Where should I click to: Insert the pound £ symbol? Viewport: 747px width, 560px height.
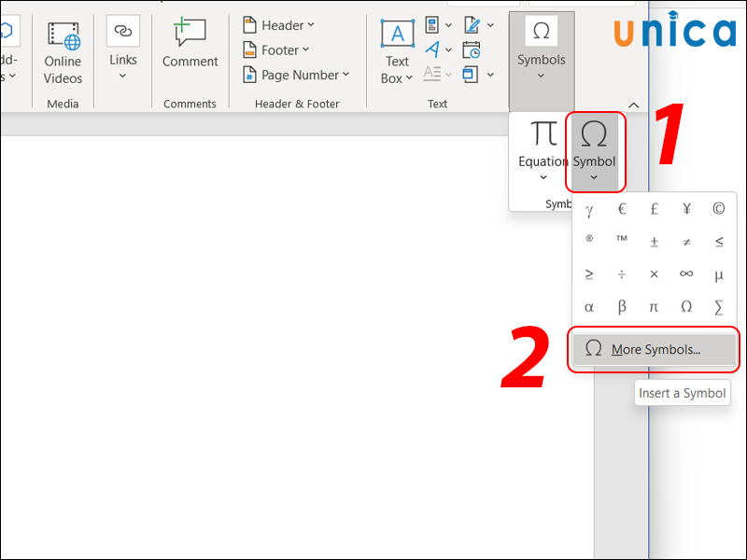(655, 209)
